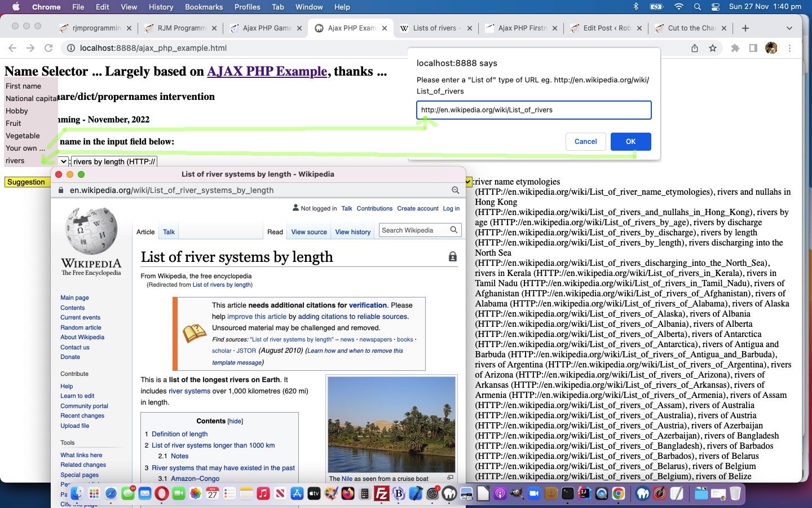Open Terminal from the Dock

click(x=568, y=494)
